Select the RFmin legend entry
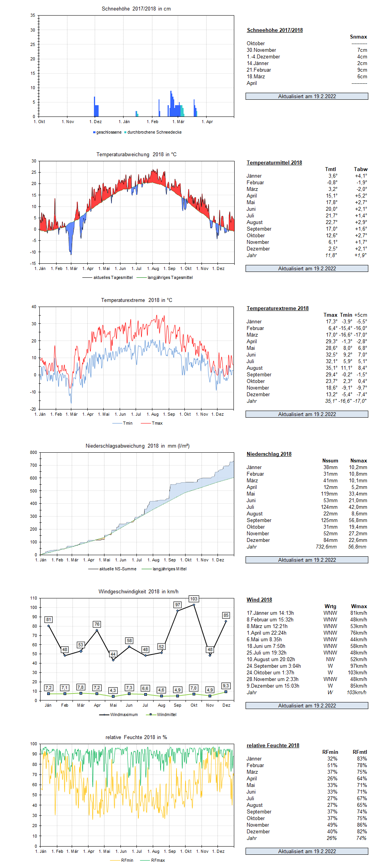Screen dimensions: 373x868 [x=122, y=861]
